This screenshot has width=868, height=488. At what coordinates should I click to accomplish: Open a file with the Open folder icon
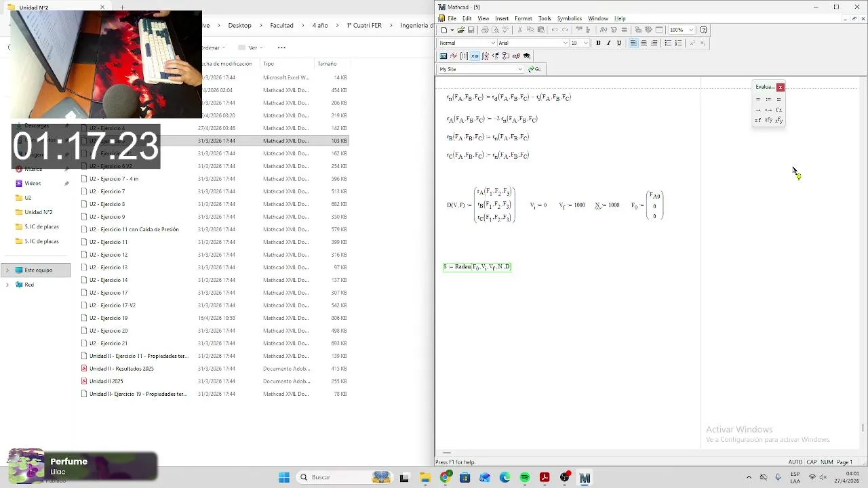(x=461, y=30)
